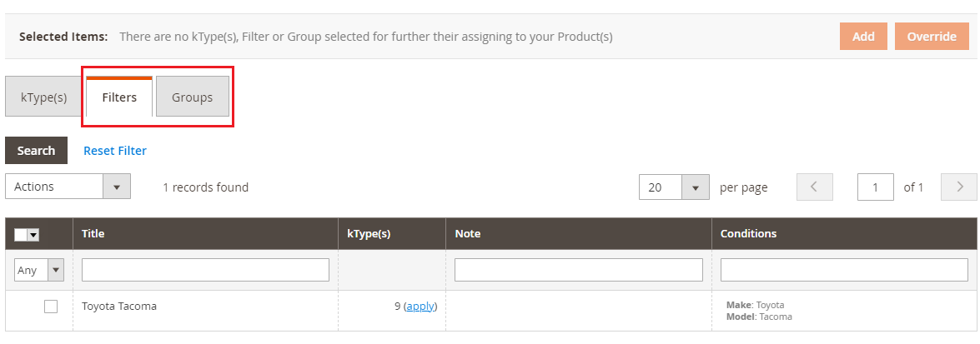Switch to the Groups tab
980x344 pixels.
[x=193, y=98]
